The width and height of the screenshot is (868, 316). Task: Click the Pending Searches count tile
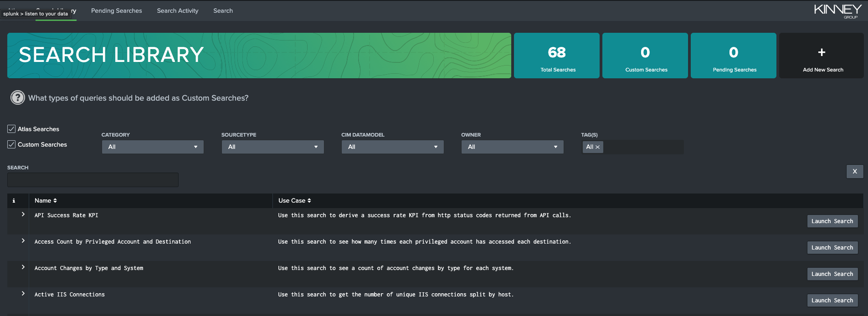734,56
